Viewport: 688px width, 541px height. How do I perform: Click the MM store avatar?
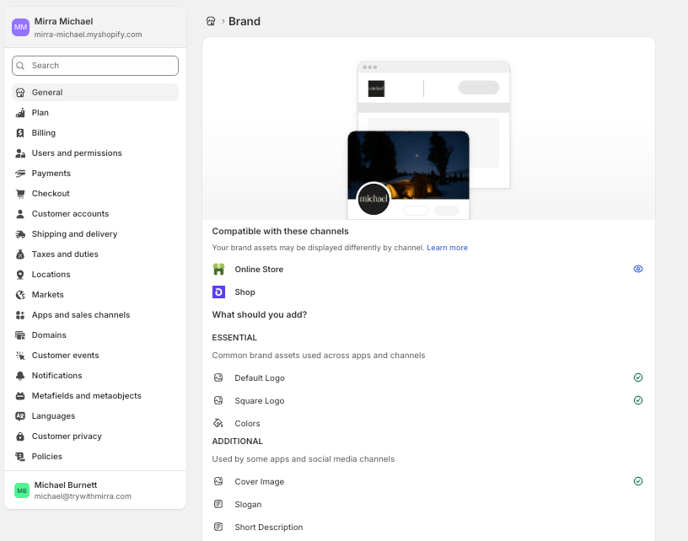coord(21,27)
